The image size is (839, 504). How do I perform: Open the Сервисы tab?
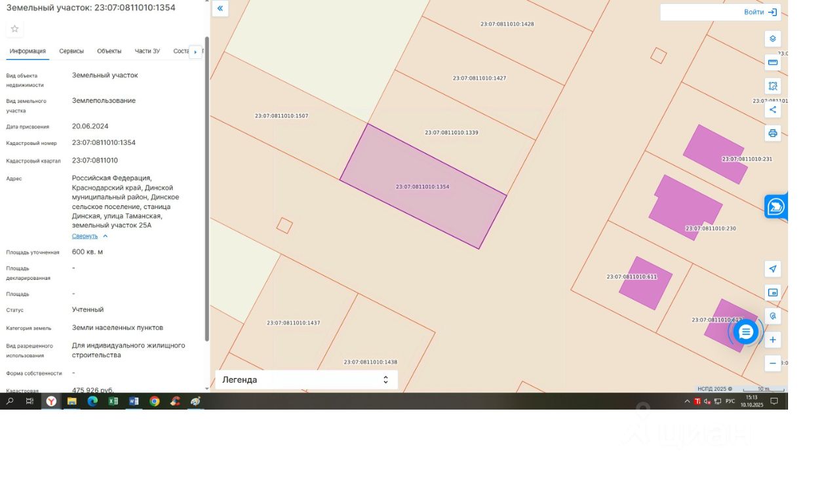[71, 51]
